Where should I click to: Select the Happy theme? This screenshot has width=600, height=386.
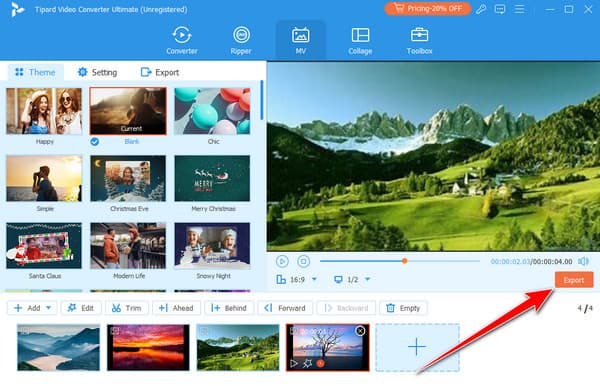tap(44, 111)
